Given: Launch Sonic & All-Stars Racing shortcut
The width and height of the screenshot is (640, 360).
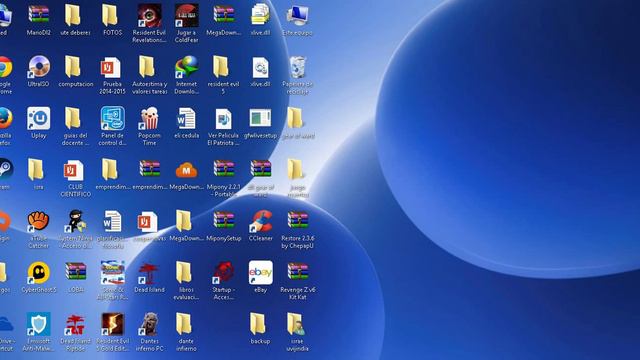Looking at the screenshot, I should tap(113, 273).
